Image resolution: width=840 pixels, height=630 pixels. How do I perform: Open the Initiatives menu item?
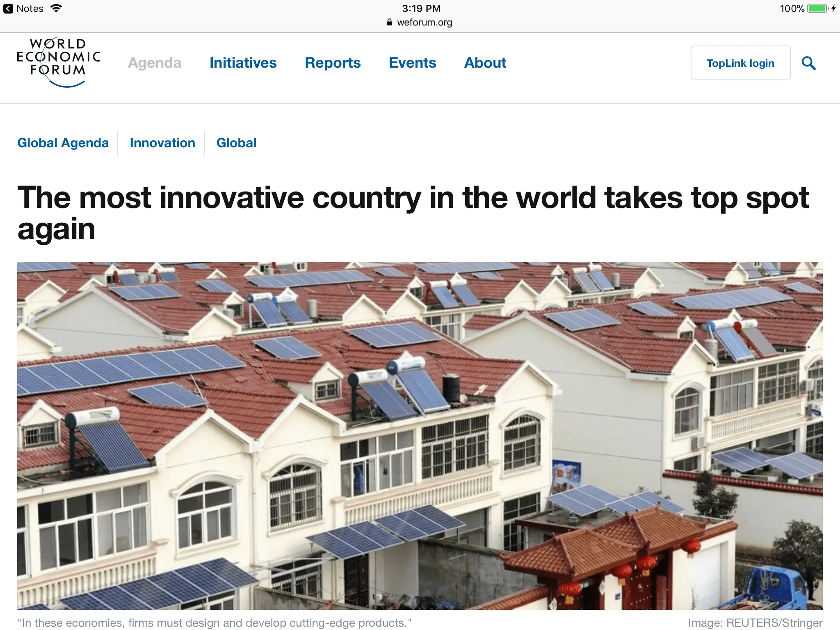pos(243,63)
